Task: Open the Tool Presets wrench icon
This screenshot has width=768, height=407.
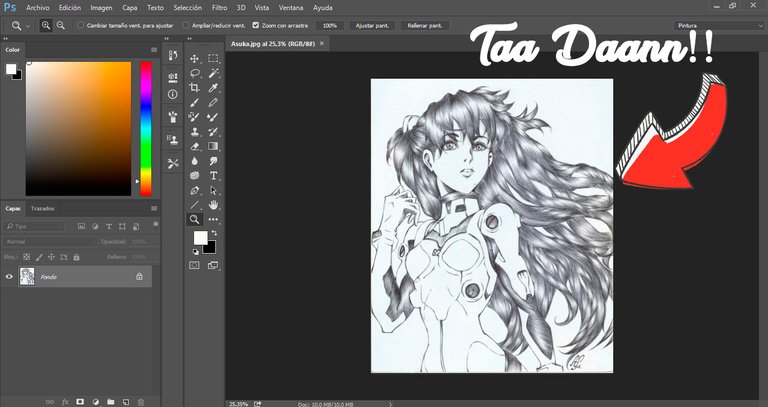Action: pos(173,163)
